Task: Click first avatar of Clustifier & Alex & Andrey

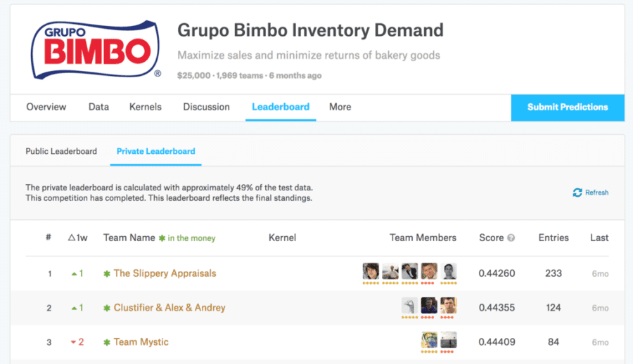Action: 409,306
